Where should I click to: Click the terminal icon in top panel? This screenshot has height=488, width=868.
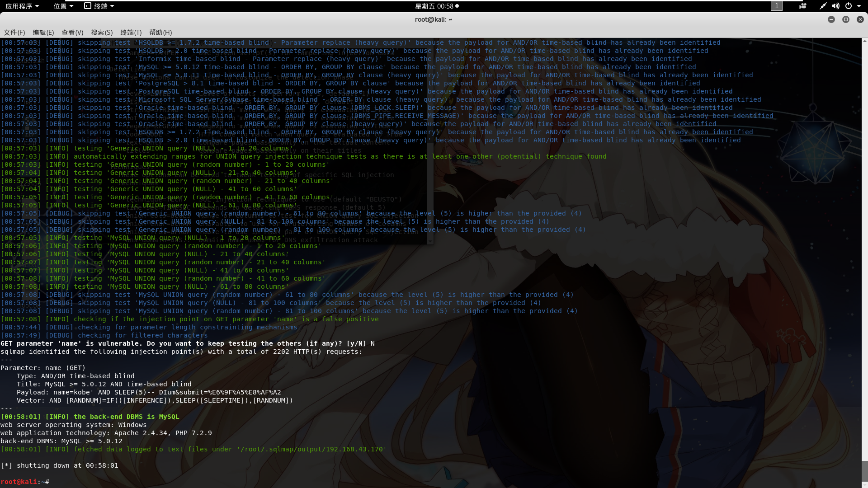pyautogui.click(x=88, y=6)
